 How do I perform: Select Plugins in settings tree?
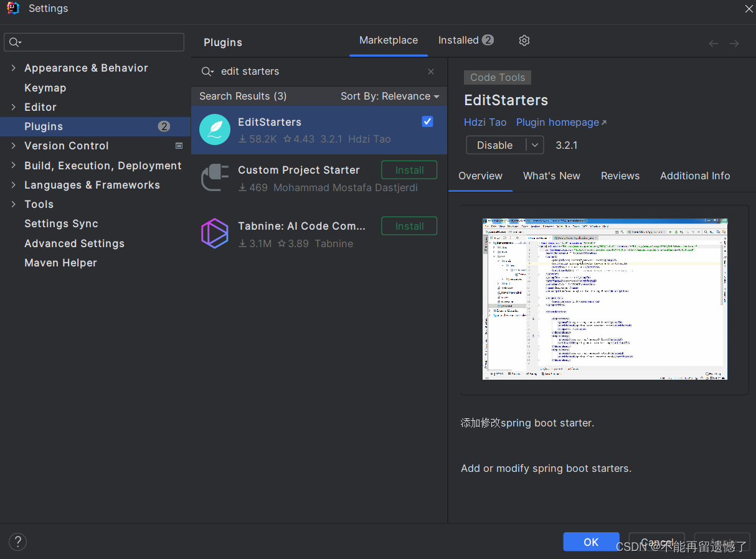pos(95,126)
